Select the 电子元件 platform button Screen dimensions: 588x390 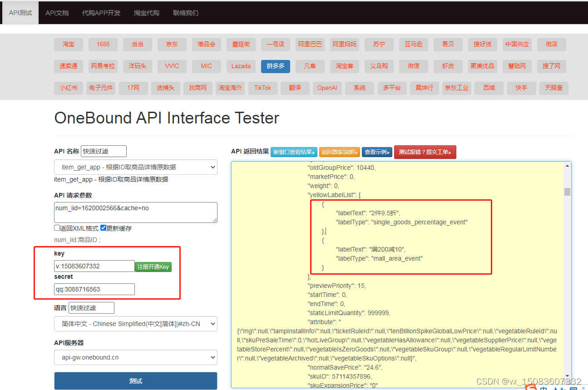point(101,88)
